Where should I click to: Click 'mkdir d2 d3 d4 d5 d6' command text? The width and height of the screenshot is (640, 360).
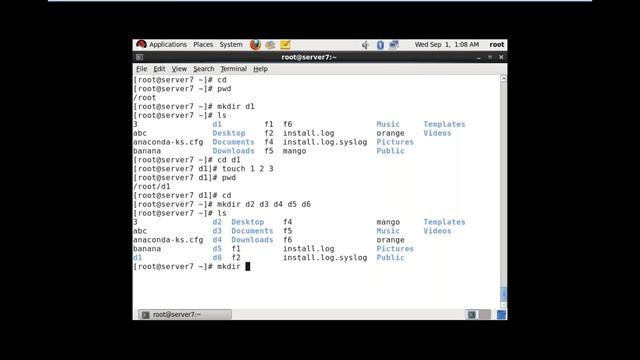pyautogui.click(x=264, y=204)
